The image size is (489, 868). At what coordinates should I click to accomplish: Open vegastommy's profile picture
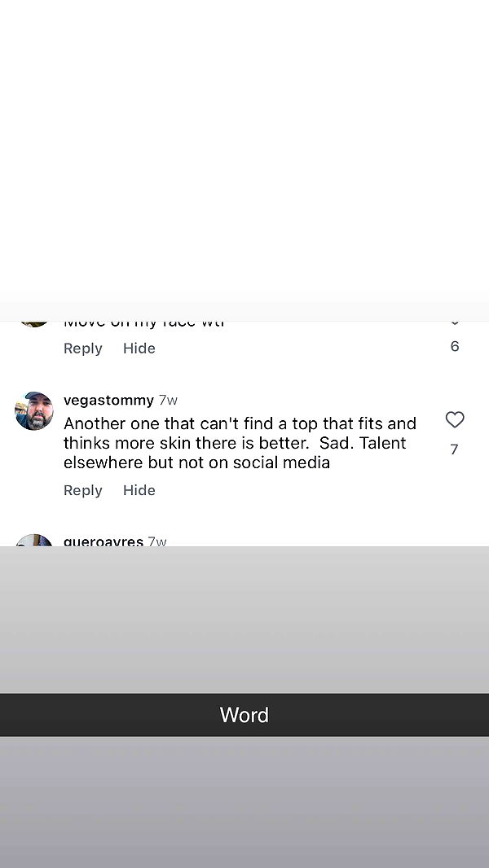coord(34,411)
